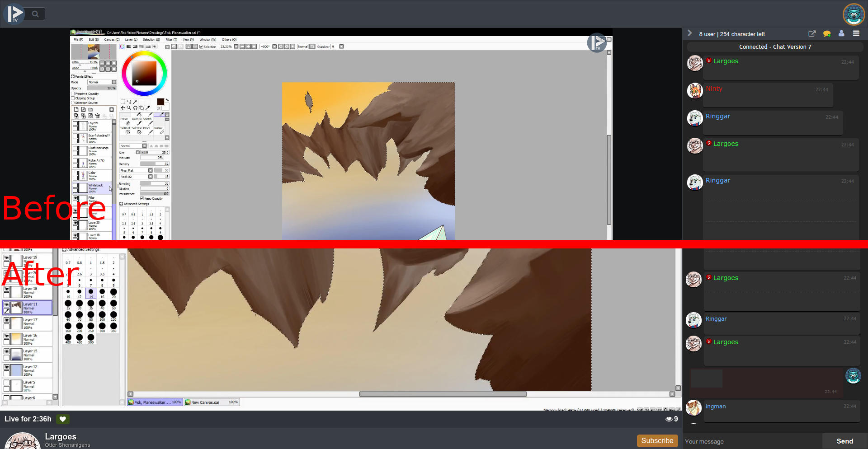Show the color wheel panel toggle icon
The width and height of the screenshot is (868, 449).
click(122, 47)
